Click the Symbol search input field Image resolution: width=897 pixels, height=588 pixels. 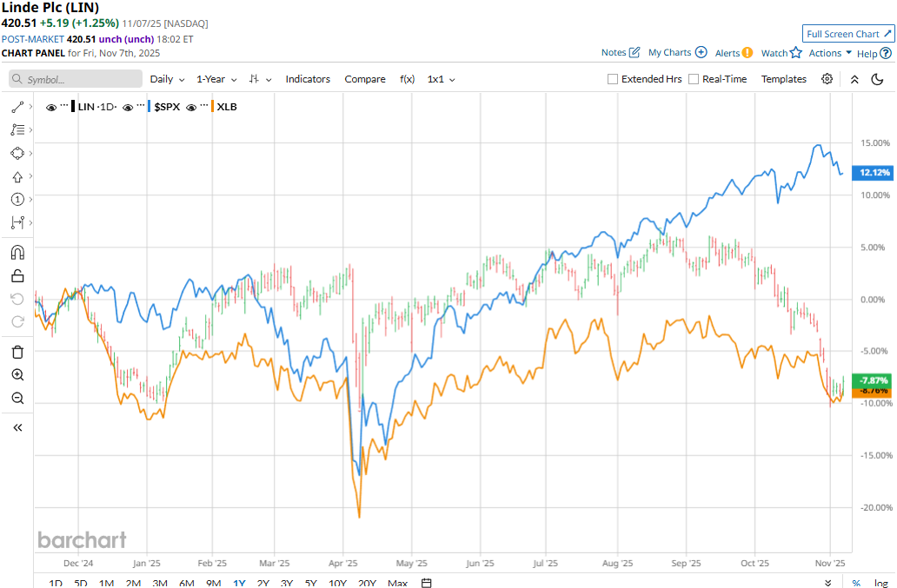coord(76,79)
